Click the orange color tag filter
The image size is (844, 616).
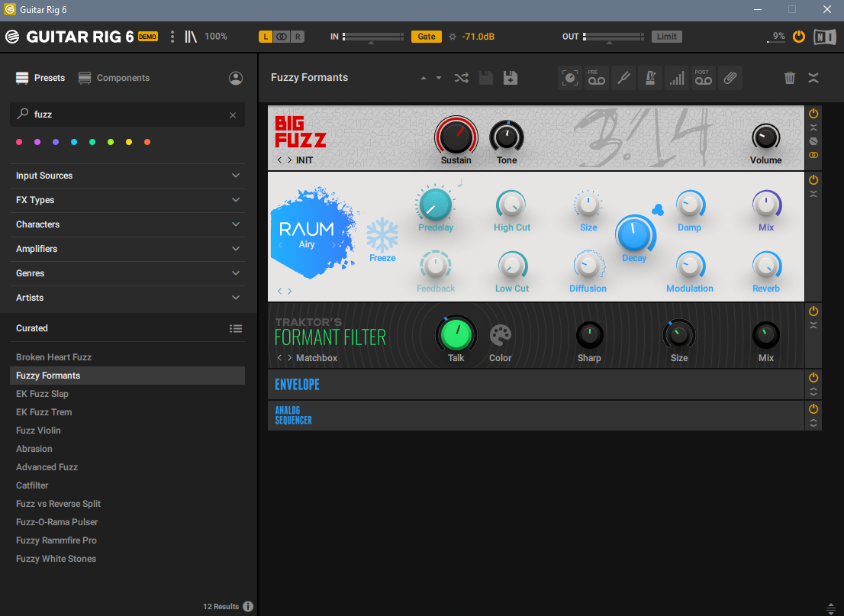(x=147, y=142)
